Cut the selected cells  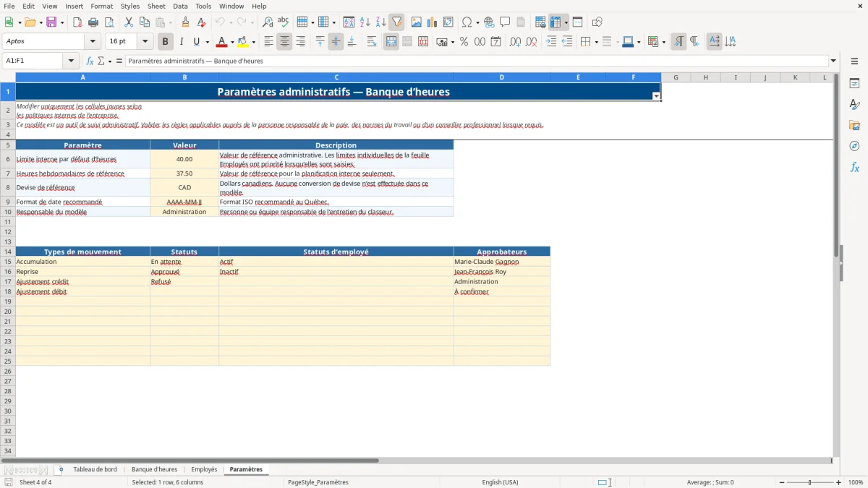click(x=129, y=22)
